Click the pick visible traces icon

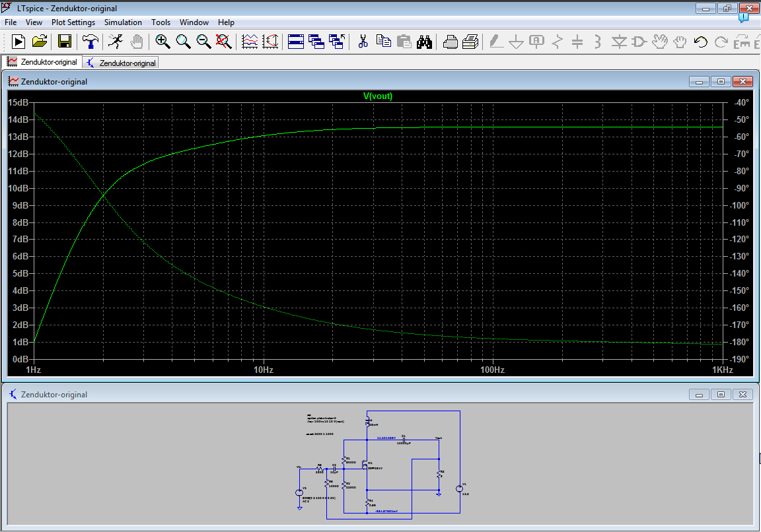[250, 42]
